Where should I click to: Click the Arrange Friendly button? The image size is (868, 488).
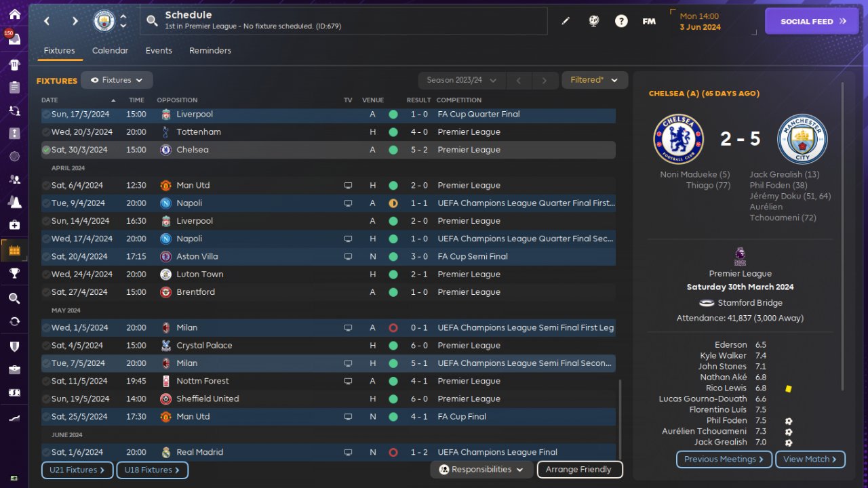(579, 469)
